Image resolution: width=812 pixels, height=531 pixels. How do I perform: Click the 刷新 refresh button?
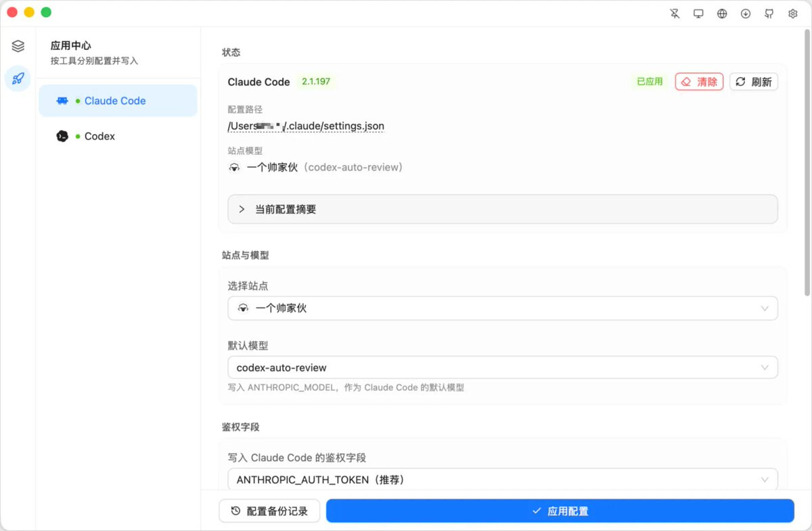754,82
